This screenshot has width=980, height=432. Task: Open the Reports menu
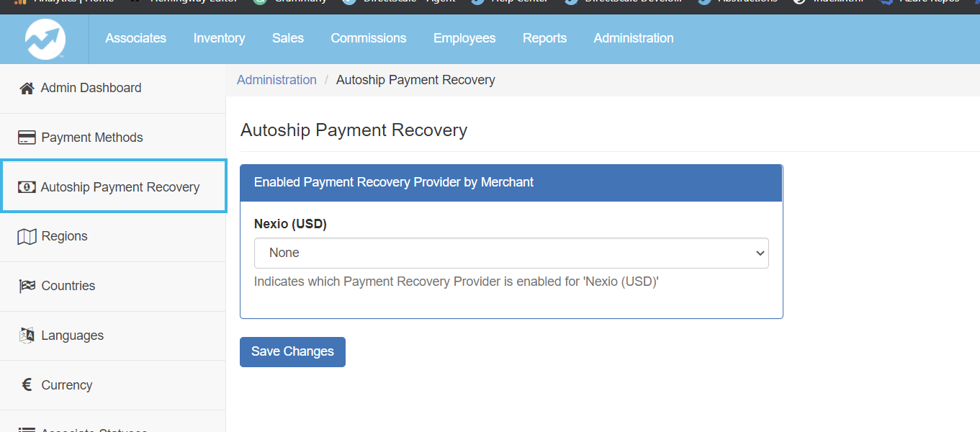pyautogui.click(x=544, y=38)
